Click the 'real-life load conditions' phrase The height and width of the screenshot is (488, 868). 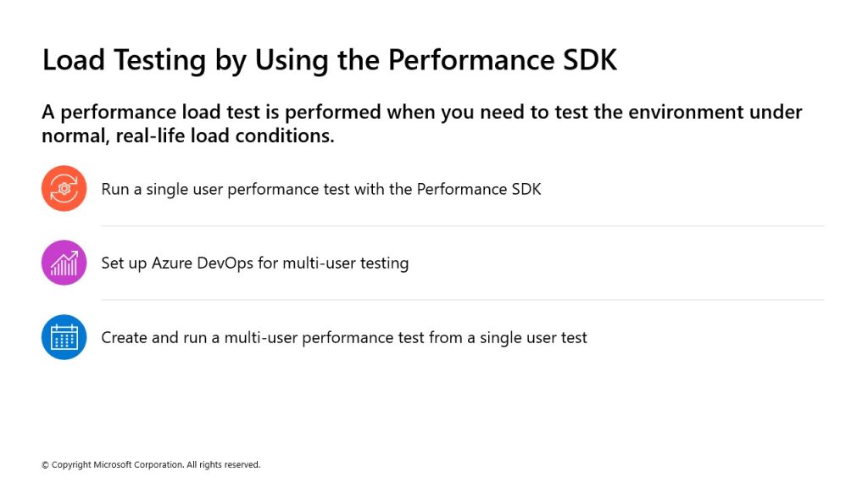coord(225,136)
